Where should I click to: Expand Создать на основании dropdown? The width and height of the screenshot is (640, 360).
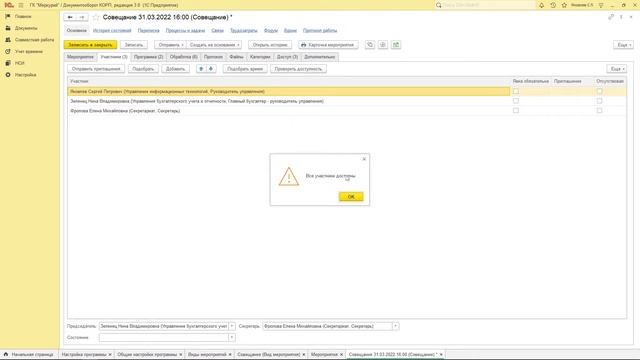tap(214, 45)
